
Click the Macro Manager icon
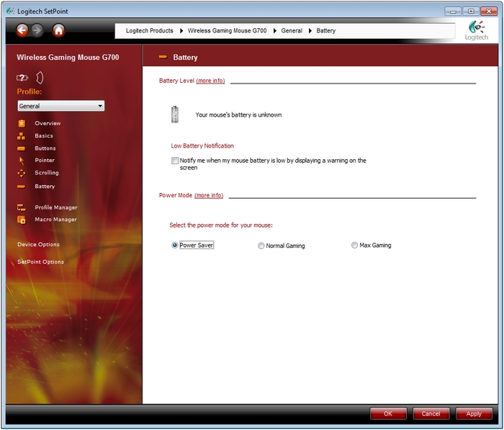21,220
